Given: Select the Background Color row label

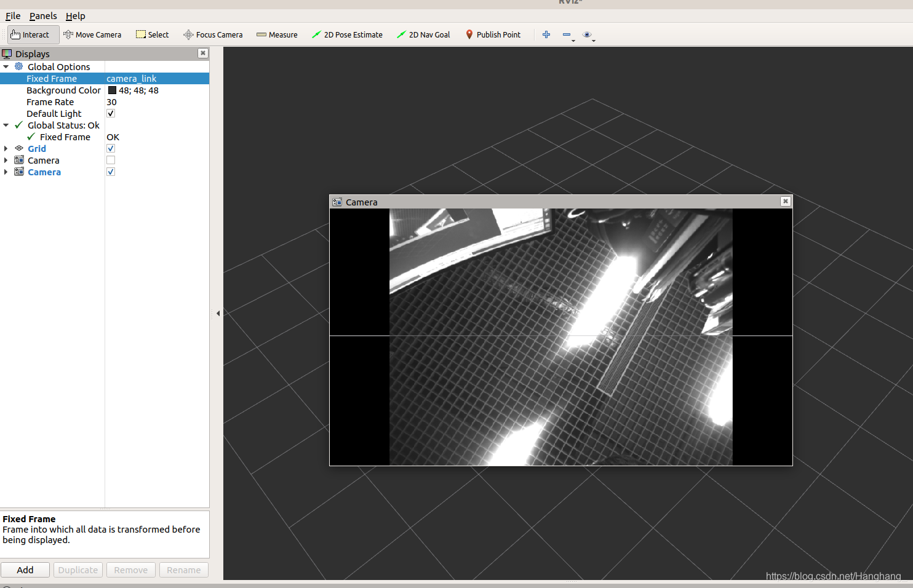Looking at the screenshot, I should pos(63,90).
